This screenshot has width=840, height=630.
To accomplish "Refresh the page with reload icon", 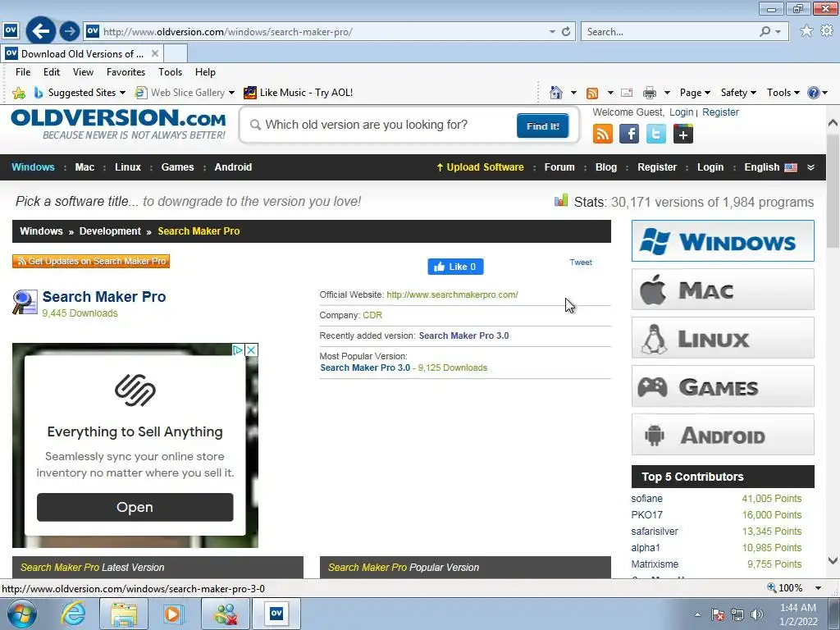I will (x=566, y=32).
